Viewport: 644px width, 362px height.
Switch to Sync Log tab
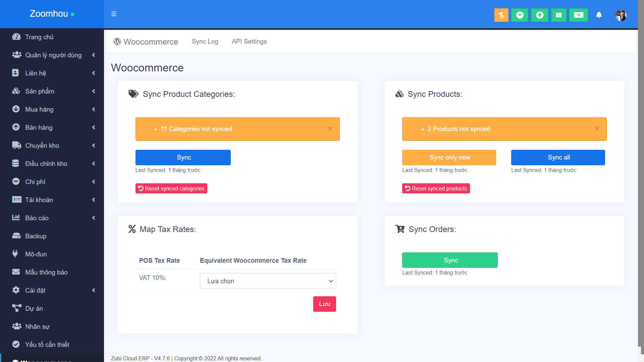point(205,42)
